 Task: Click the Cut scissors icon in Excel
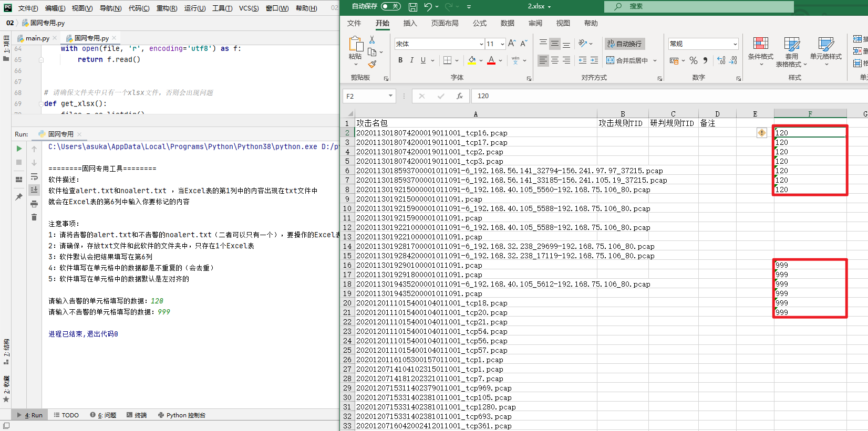372,40
